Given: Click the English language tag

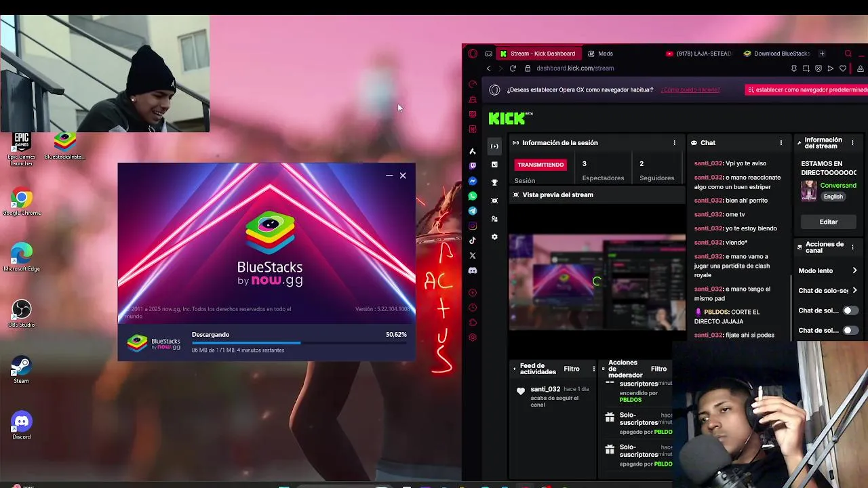Looking at the screenshot, I should coord(833,197).
